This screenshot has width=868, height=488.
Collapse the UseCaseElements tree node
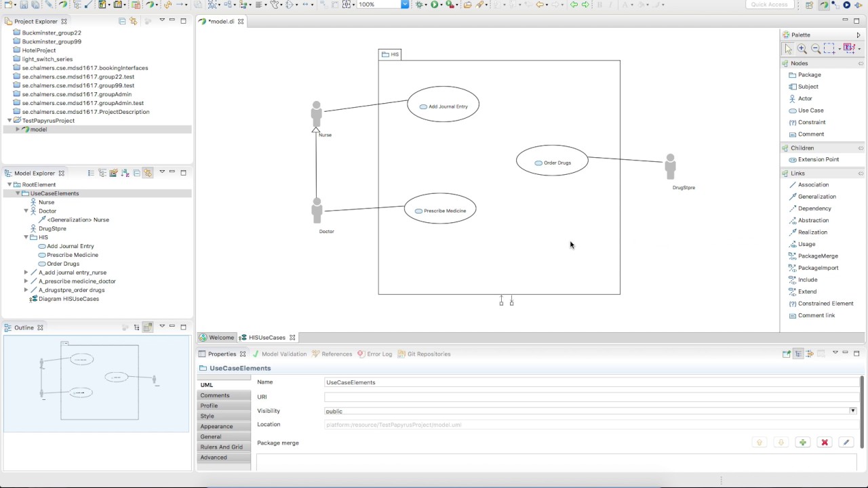pyautogui.click(x=18, y=193)
